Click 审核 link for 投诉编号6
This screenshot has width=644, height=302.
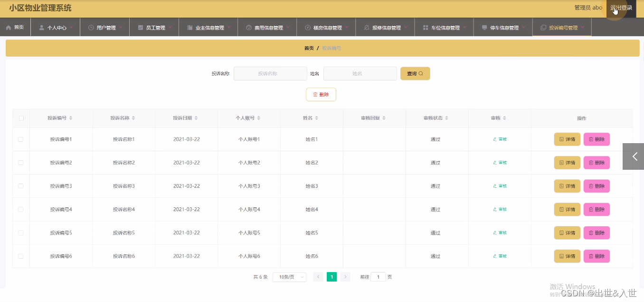pos(500,256)
